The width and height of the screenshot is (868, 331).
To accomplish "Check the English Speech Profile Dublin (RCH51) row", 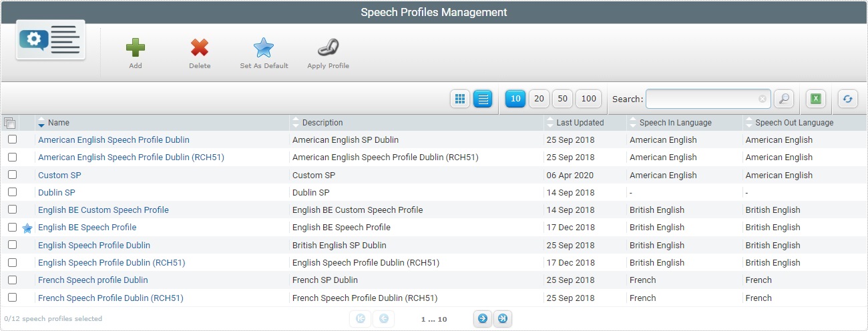I will (x=12, y=262).
